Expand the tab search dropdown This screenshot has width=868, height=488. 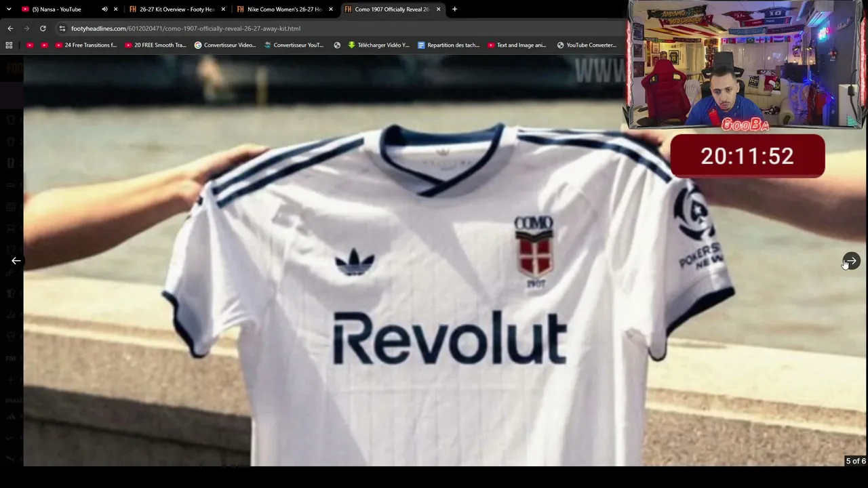(x=9, y=9)
